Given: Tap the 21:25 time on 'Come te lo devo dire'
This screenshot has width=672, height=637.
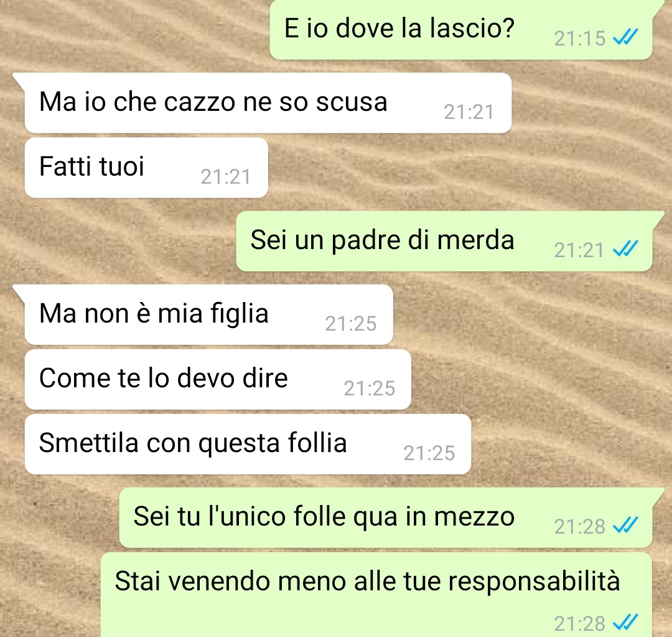Looking at the screenshot, I should coord(370,389).
